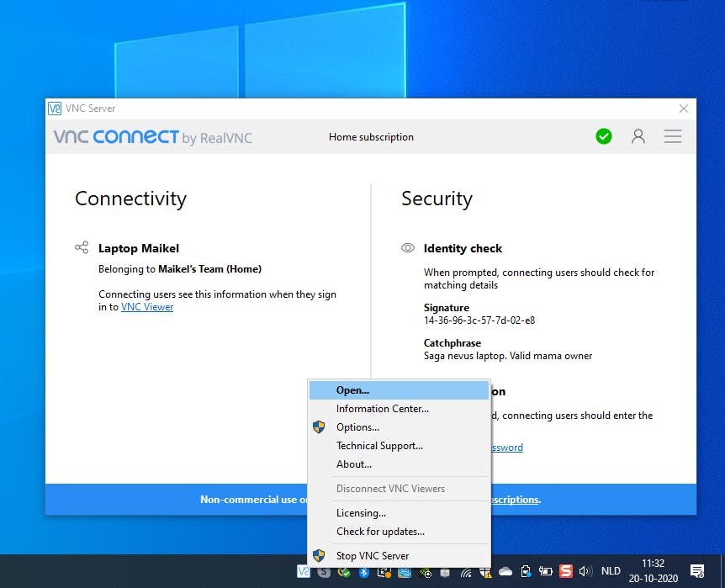Viewport: 725px width, 588px height.
Task: Follow the VNC Viewer hyperlink
Action: point(147,307)
